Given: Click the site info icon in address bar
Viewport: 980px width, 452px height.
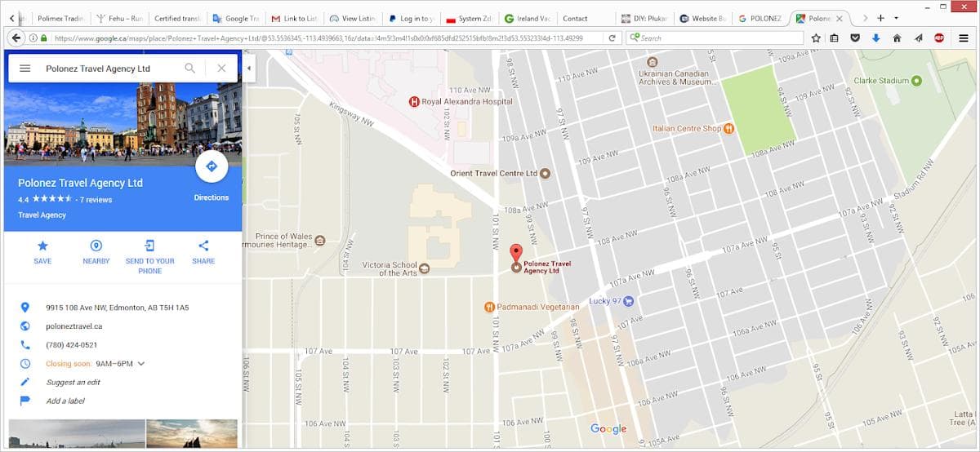Looking at the screenshot, I should point(33,38).
